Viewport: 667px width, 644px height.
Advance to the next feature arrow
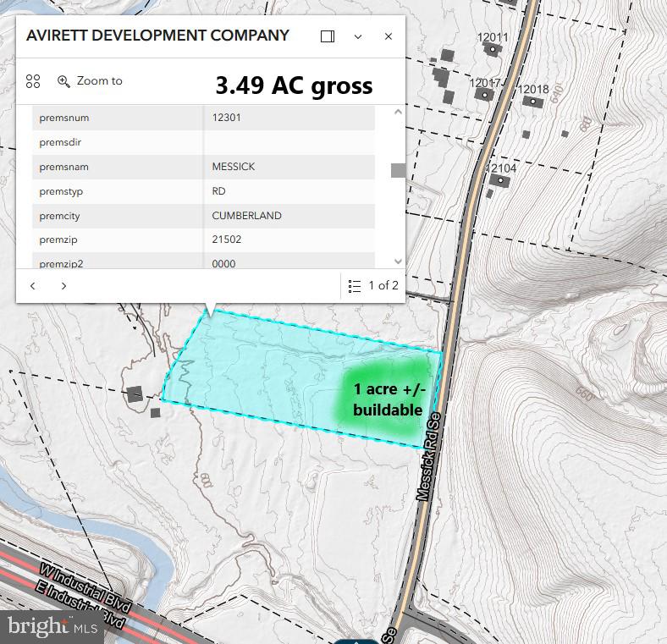tap(63, 286)
